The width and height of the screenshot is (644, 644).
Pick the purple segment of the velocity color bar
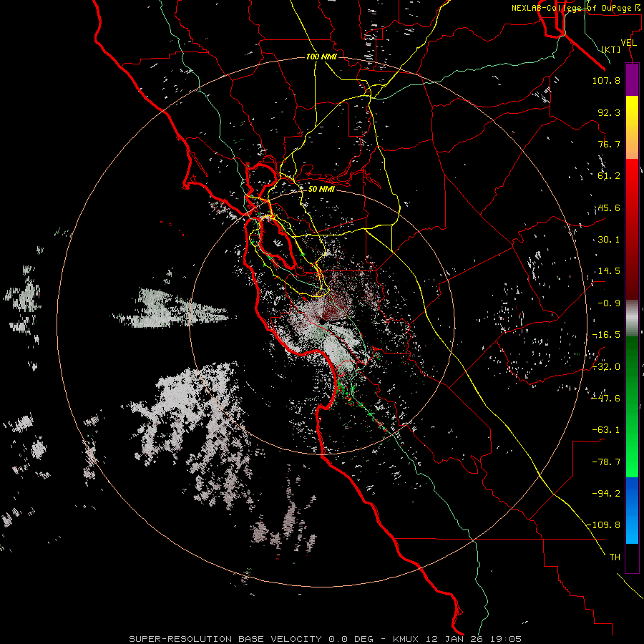point(632,79)
